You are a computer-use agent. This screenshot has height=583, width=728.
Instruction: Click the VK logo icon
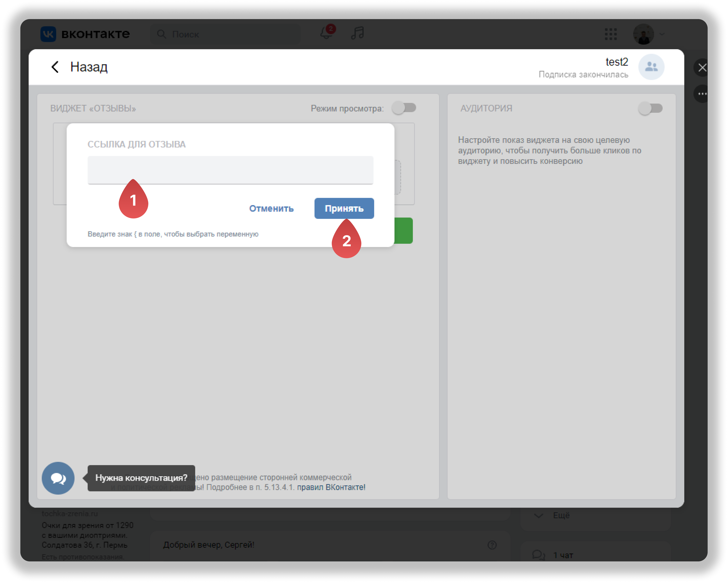click(48, 34)
